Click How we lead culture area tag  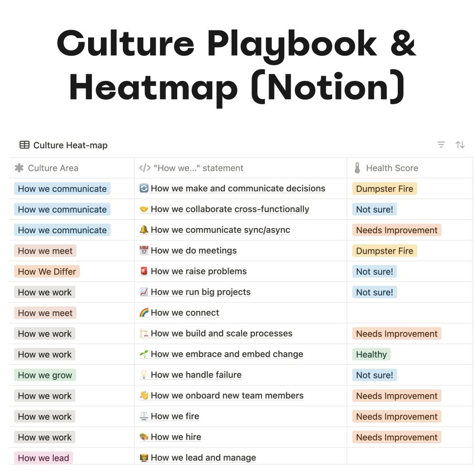point(43,458)
